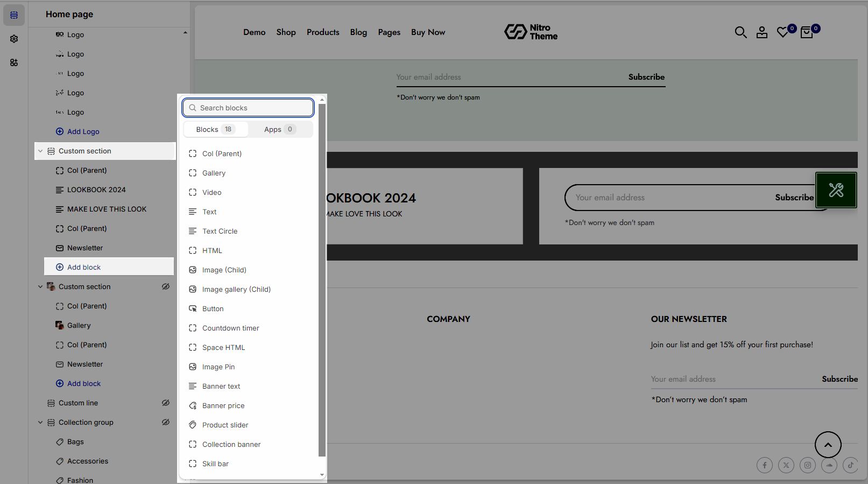Click Subscribe in the top newsletter bar
868x484 pixels.
pyautogui.click(x=646, y=77)
